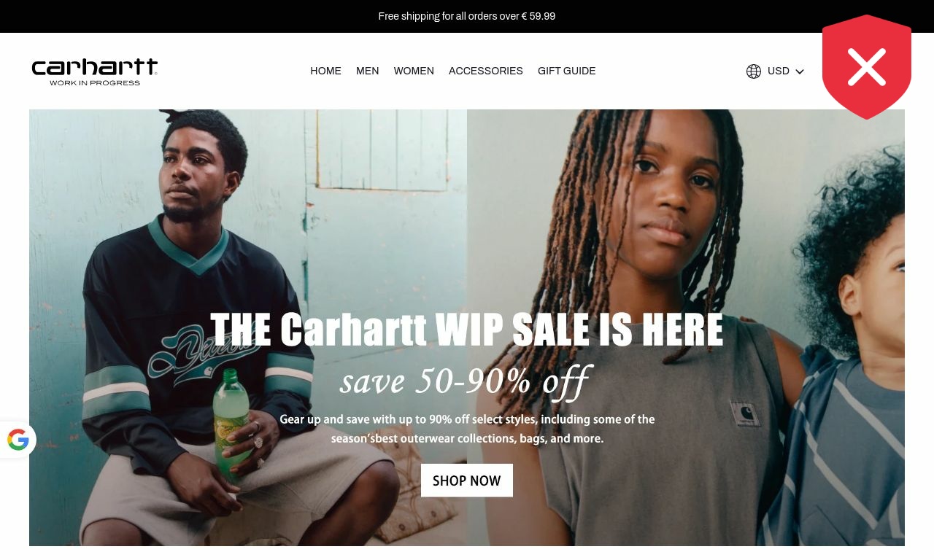This screenshot has height=560, width=934.
Task: Click the Gear up and save description
Action: click(x=467, y=429)
